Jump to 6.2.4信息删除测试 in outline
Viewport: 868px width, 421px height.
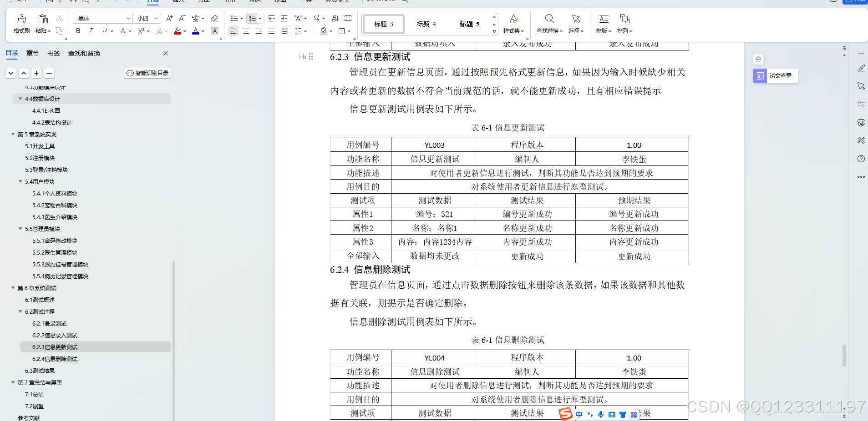click(x=55, y=359)
